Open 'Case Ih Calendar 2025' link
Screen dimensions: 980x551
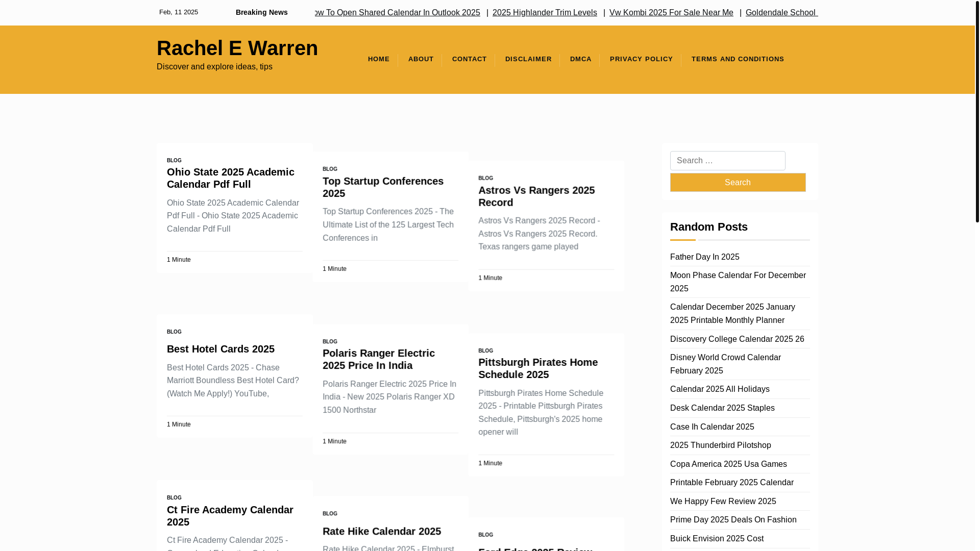pyautogui.click(x=712, y=427)
